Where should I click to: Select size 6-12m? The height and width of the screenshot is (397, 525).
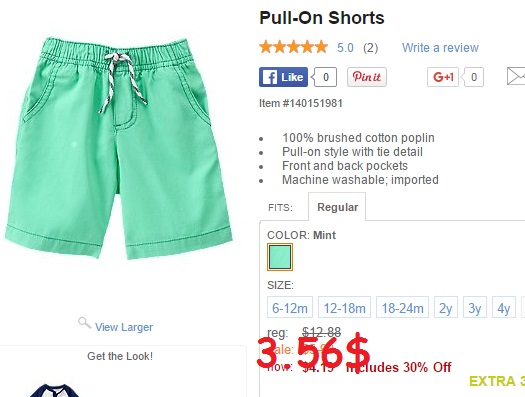click(x=290, y=307)
